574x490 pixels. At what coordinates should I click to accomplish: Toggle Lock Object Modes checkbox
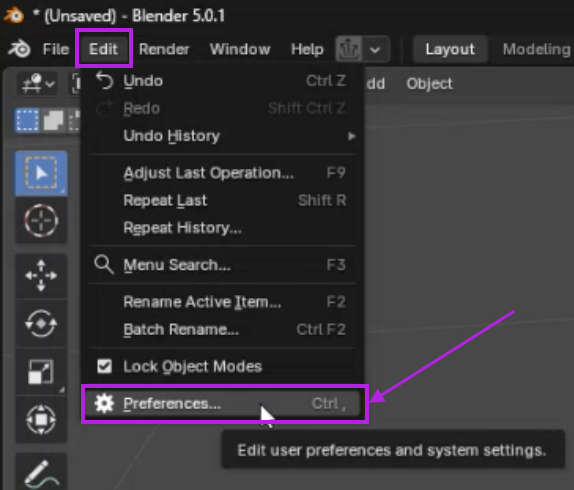click(104, 366)
